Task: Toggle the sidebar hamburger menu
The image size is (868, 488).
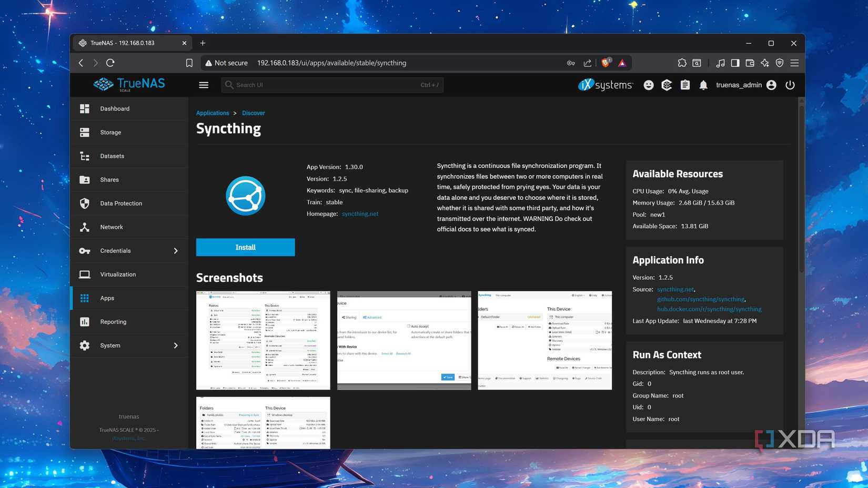Action: click(x=204, y=85)
